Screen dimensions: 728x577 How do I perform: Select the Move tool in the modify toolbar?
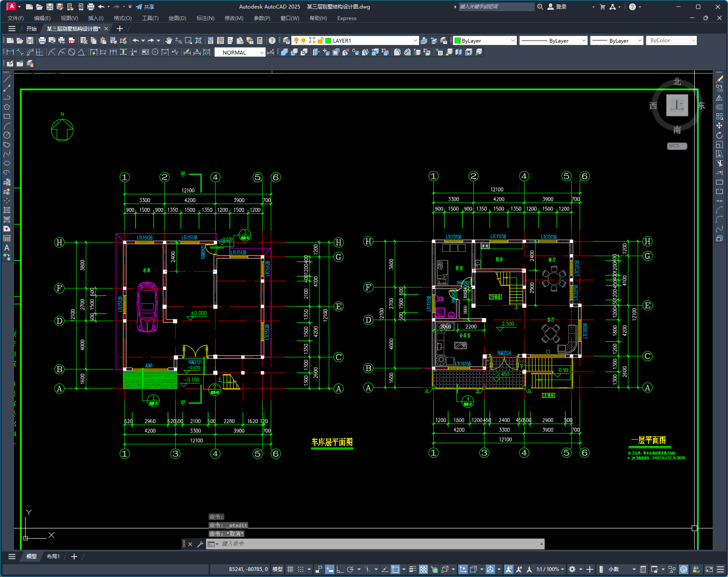click(x=719, y=126)
